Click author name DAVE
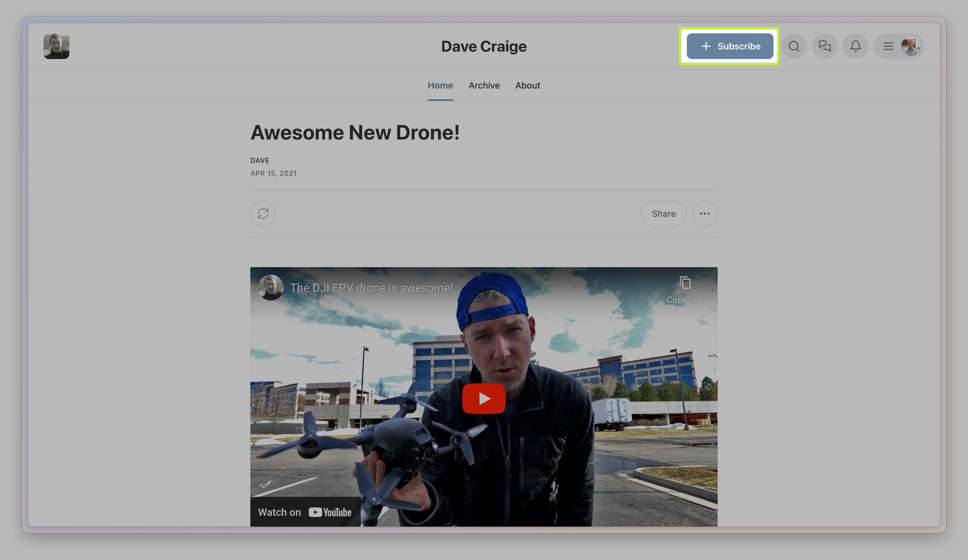968x560 pixels. tap(260, 160)
